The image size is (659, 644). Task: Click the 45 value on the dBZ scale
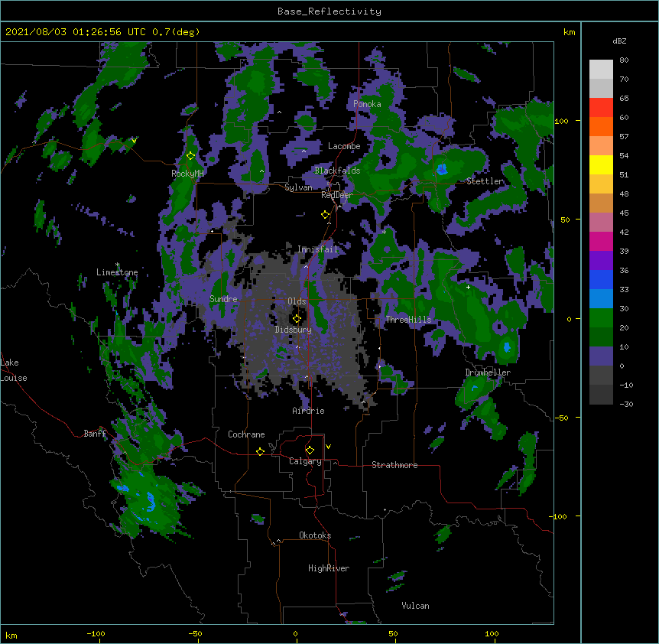pyautogui.click(x=624, y=213)
